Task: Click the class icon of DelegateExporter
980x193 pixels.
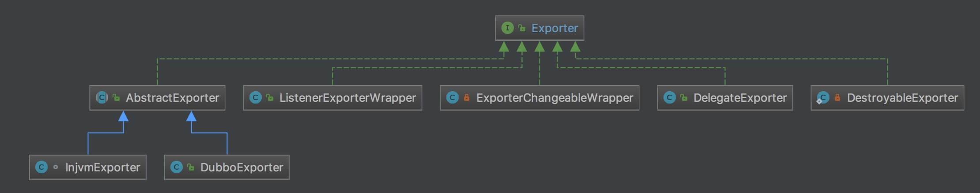Action: (669, 98)
